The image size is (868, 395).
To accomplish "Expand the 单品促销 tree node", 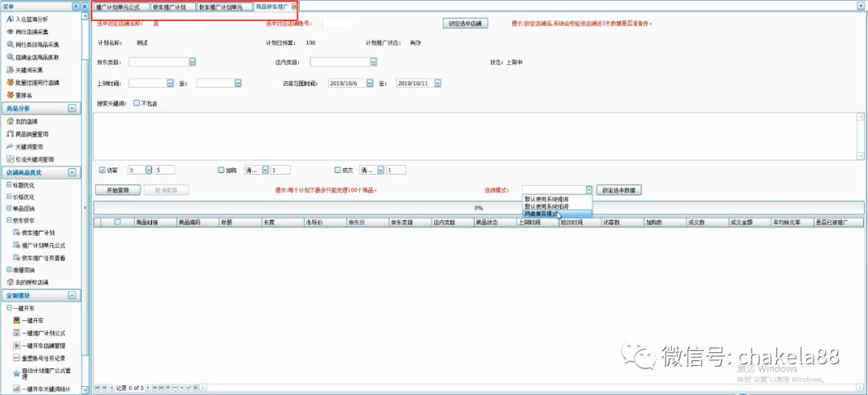I will tap(9, 209).
